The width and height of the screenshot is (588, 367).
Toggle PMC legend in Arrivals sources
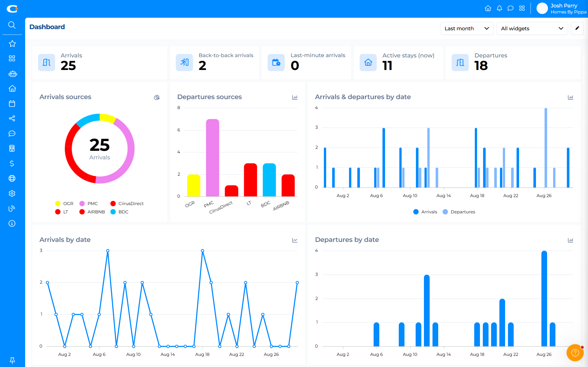pos(89,204)
